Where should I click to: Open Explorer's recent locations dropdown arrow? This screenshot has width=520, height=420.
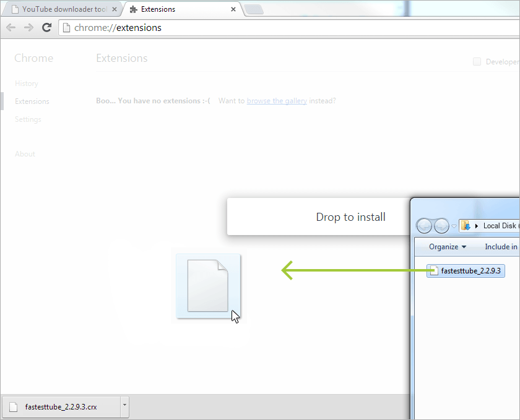pyautogui.click(x=454, y=226)
